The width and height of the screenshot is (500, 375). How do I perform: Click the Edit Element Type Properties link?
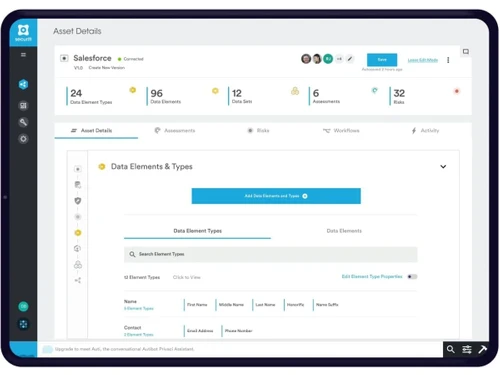click(x=372, y=277)
